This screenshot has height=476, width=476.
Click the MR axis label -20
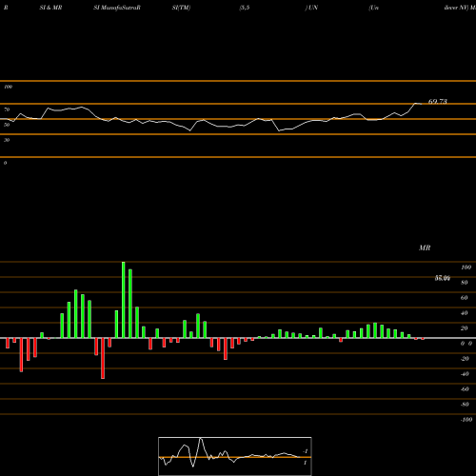[x=465, y=359]
